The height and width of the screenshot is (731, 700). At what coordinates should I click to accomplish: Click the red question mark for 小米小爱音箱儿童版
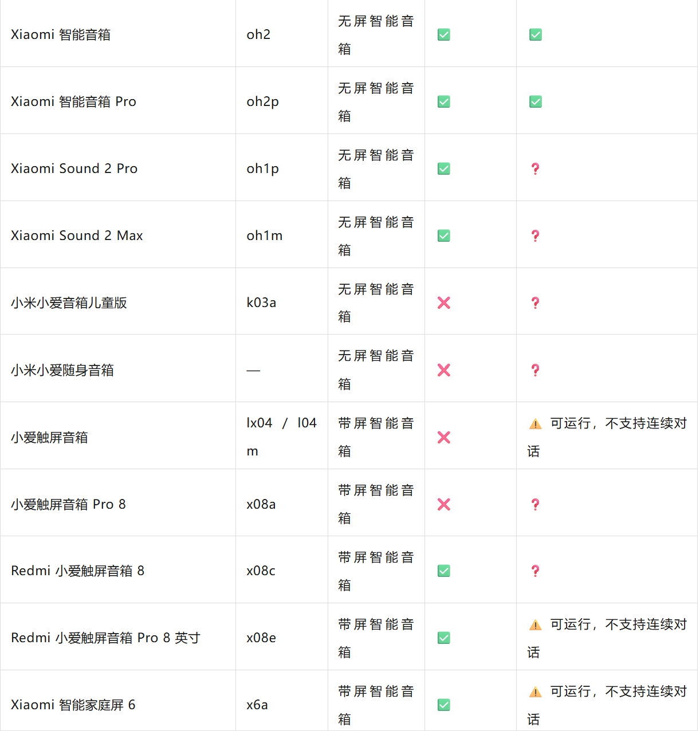[536, 303]
